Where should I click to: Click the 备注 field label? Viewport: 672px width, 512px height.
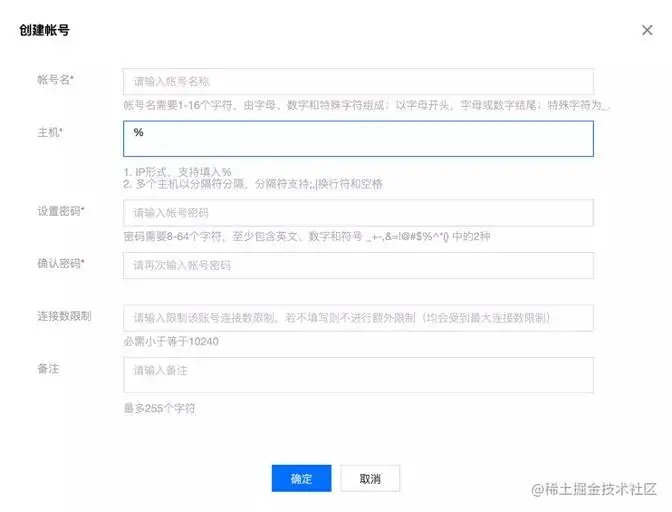[48, 369]
